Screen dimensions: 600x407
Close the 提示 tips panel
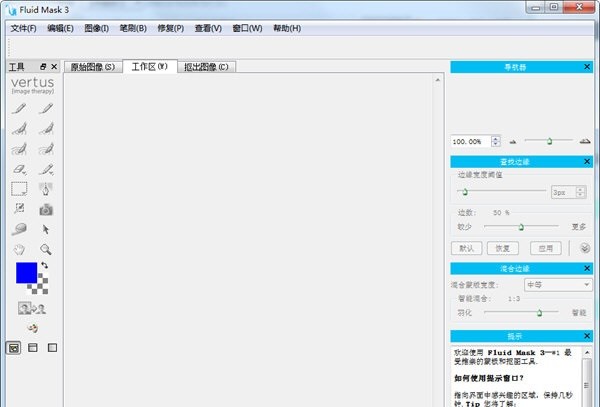pos(587,336)
